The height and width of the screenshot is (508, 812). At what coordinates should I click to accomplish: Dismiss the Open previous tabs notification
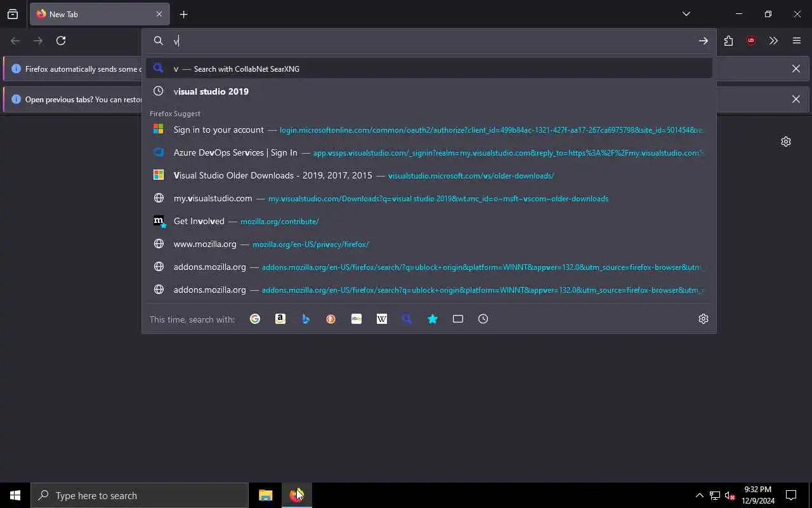[x=796, y=99]
